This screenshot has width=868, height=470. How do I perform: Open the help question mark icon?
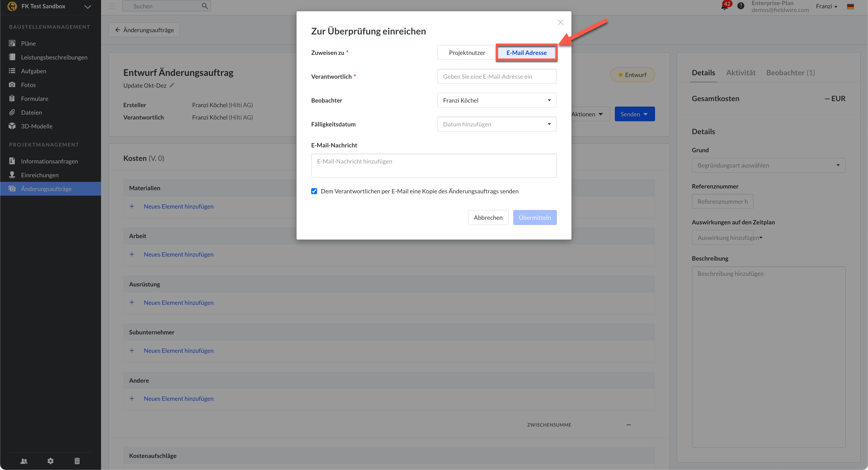pyautogui.click(x=741, y=6)
